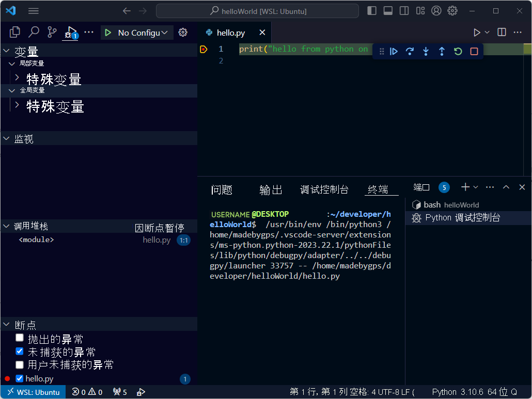Collapse the 变量 panel section
Screen dimensions: 532x399
[6, 51]
